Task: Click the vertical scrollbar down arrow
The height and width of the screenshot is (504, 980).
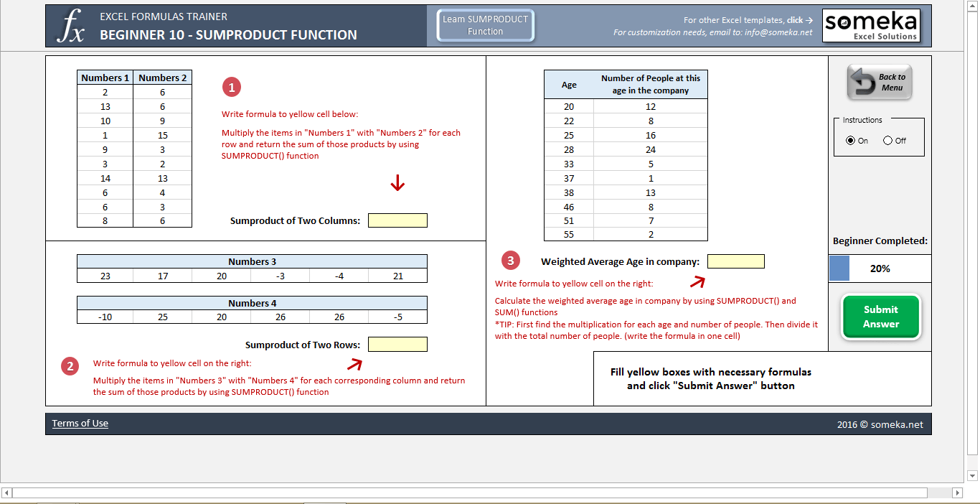Action: [973, 475]
